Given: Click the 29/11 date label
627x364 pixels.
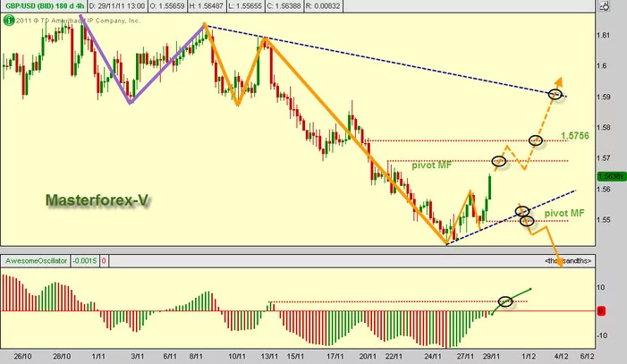Looking at the screenshot, I should [x=491, y=356].
